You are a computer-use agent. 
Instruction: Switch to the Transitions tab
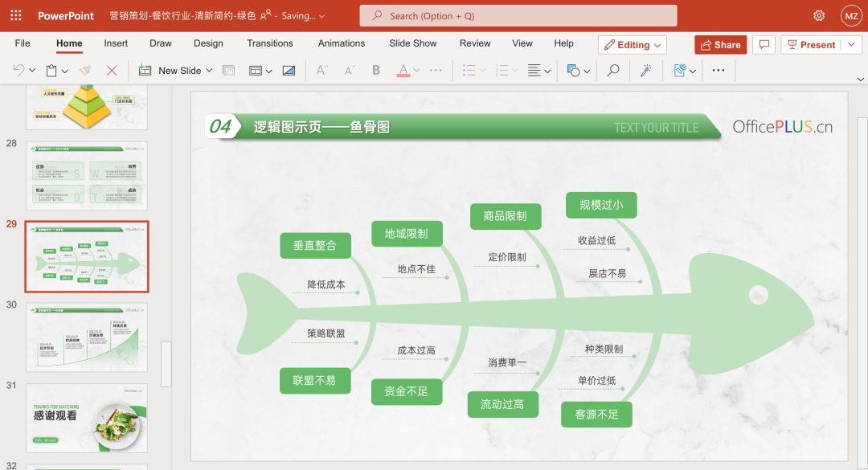tap(269, 43)
